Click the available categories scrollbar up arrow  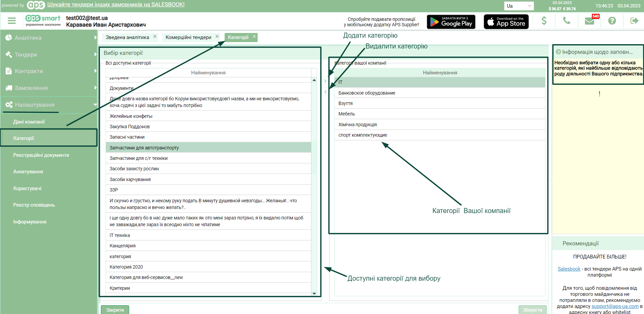pyautogui.click(x=314, y=80)
